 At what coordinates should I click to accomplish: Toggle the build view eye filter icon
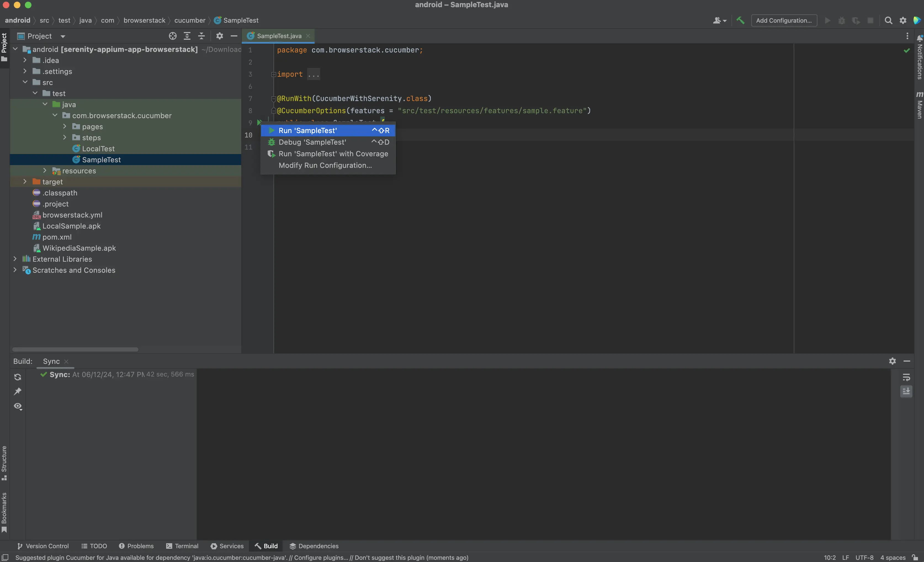click(x=18, y=406)
